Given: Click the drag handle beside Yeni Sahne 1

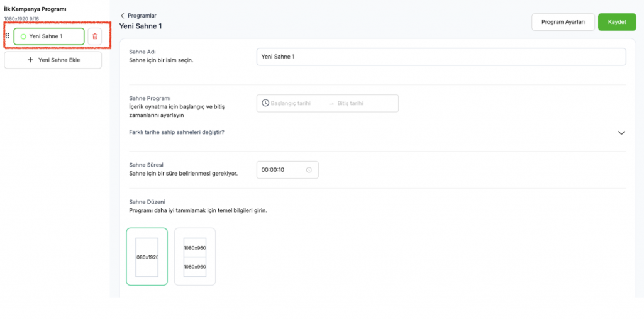Looking at the screenshot, I should click(x=7, y=36).
